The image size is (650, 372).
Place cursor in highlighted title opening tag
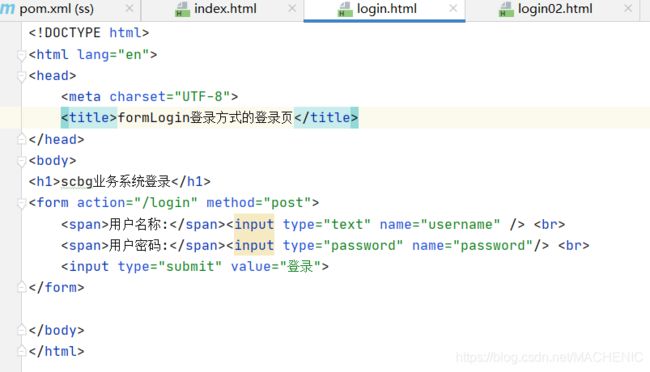click(x=89, y=118)
